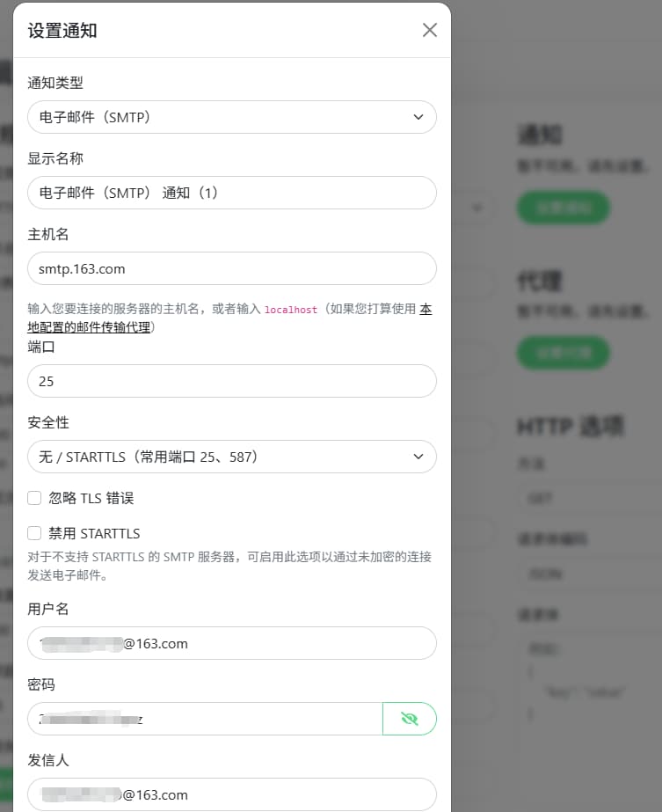This screenshot has width=662, height=812.
Task: Check the 忽略 TLS 错误 checkbox
Action: 34,498
